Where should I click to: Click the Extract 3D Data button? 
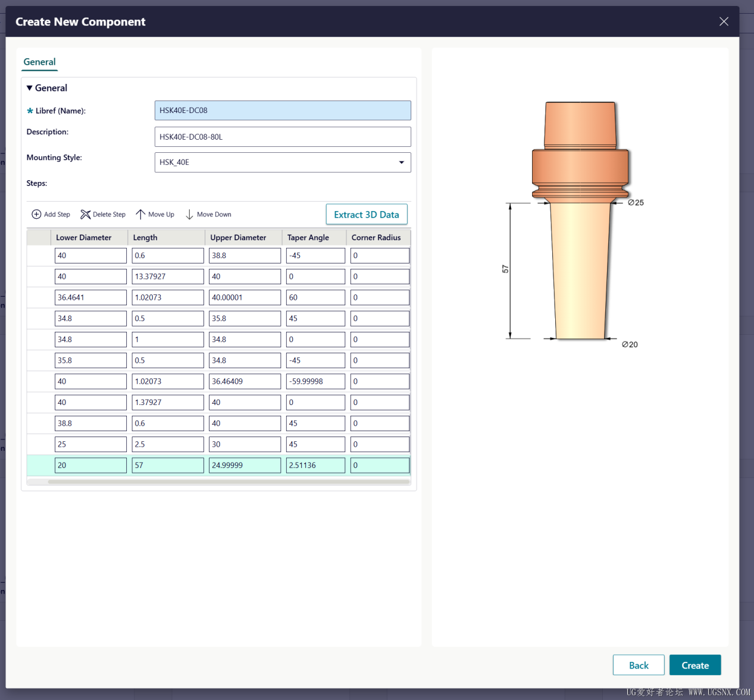pos(367,215)
